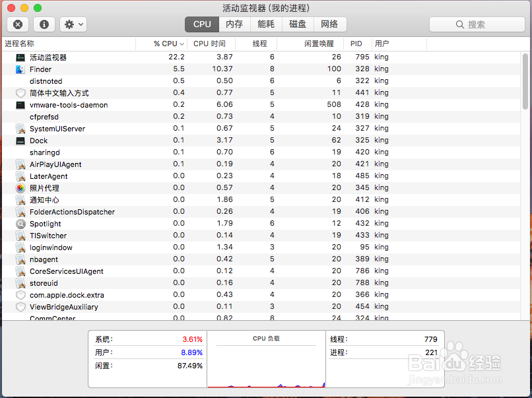Sort by the 用户 column header
Viewport: 532px width, 398px height.
399,44
